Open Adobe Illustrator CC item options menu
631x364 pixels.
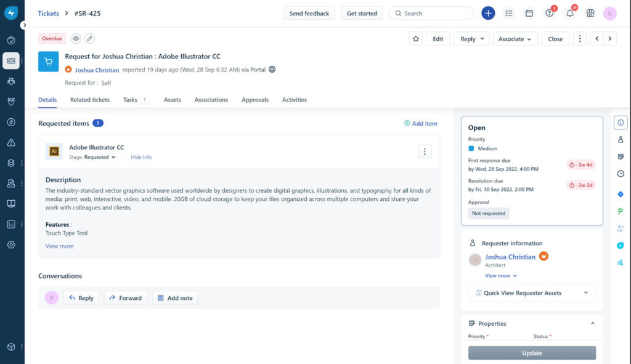pyautogui.click(x=425, y=152)
